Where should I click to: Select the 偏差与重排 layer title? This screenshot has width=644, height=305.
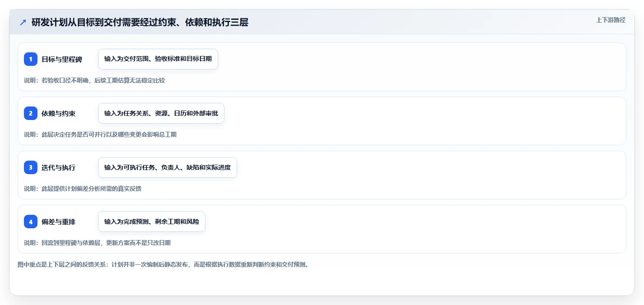coord(59,222)
